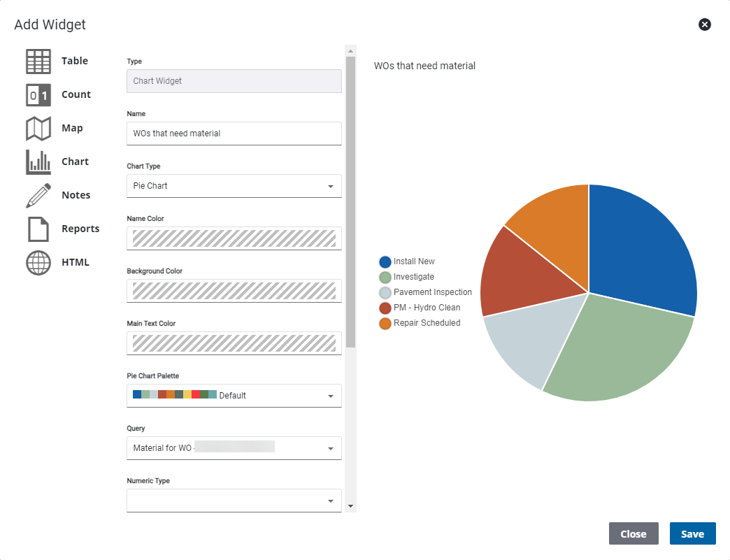Select the Table widget icon

coord(38,62)
